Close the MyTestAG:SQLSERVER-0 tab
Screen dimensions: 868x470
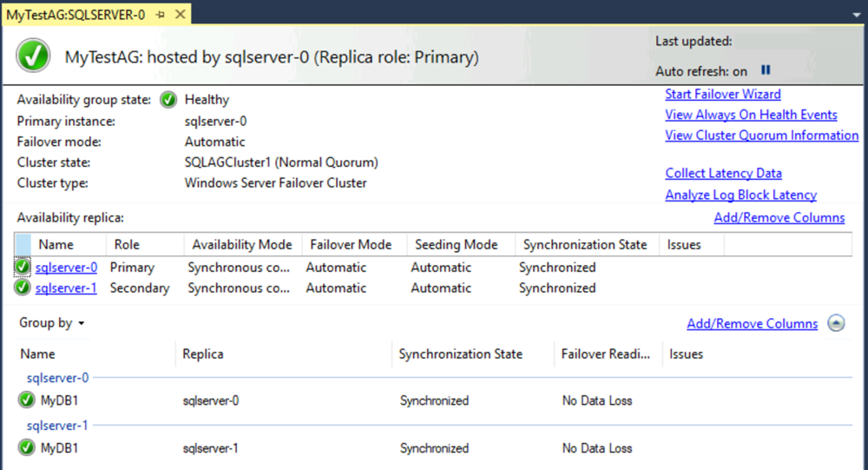[180, 15]
